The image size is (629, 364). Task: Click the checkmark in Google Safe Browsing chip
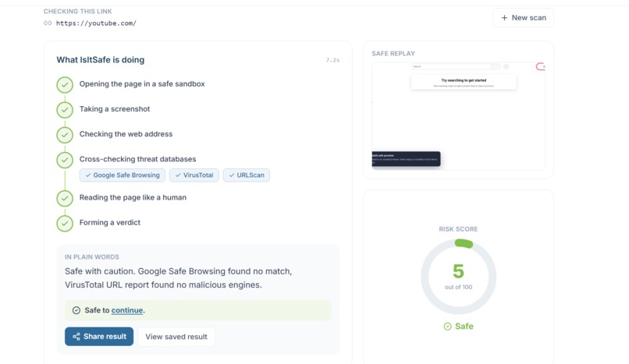88,175
